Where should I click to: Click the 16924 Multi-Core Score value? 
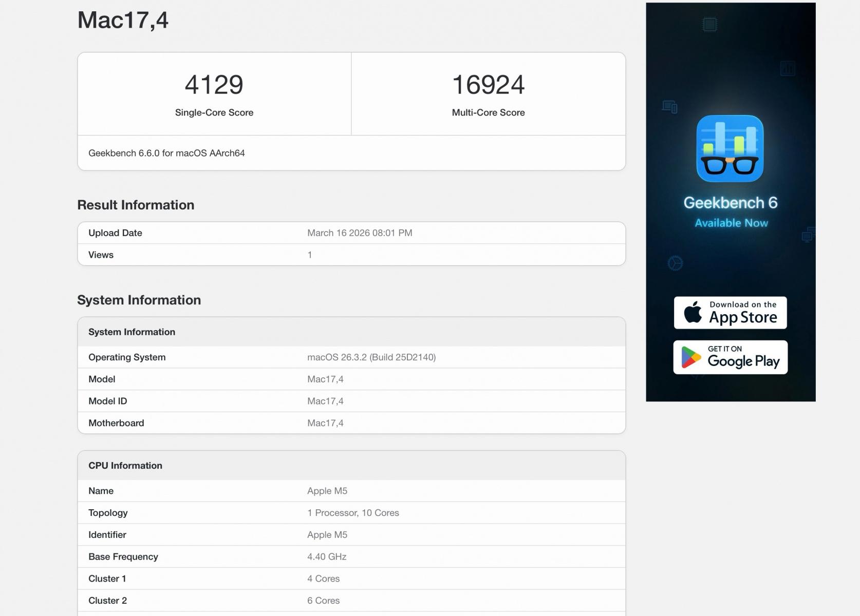tap(488, 85)
